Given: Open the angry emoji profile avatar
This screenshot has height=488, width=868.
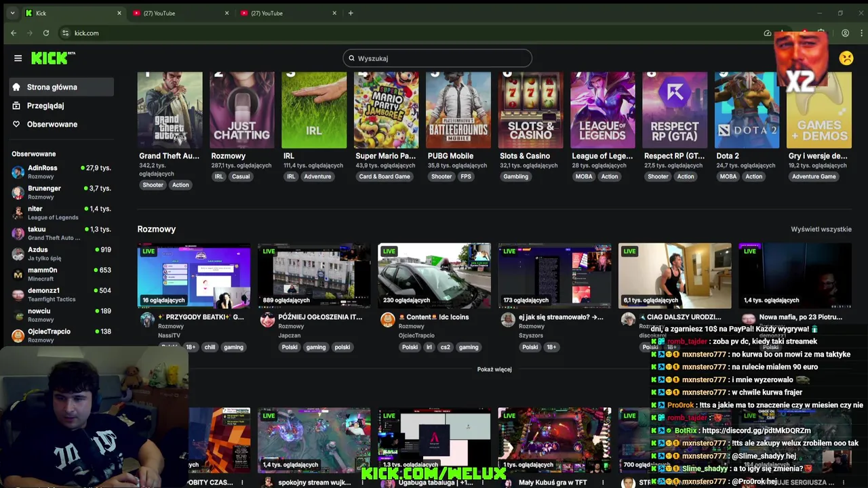Looking at the screenshot, I should (x=846, y=58).
